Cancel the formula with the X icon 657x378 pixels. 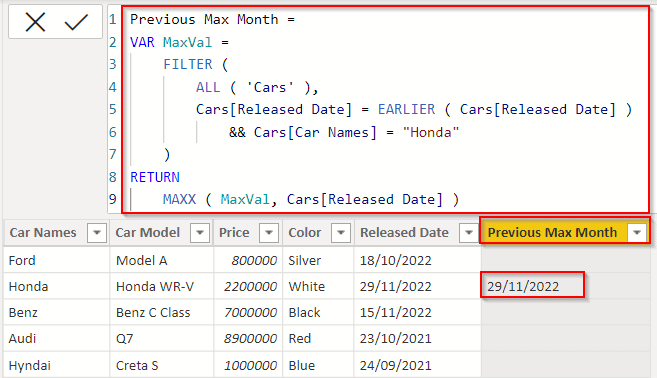pos(35,22)
